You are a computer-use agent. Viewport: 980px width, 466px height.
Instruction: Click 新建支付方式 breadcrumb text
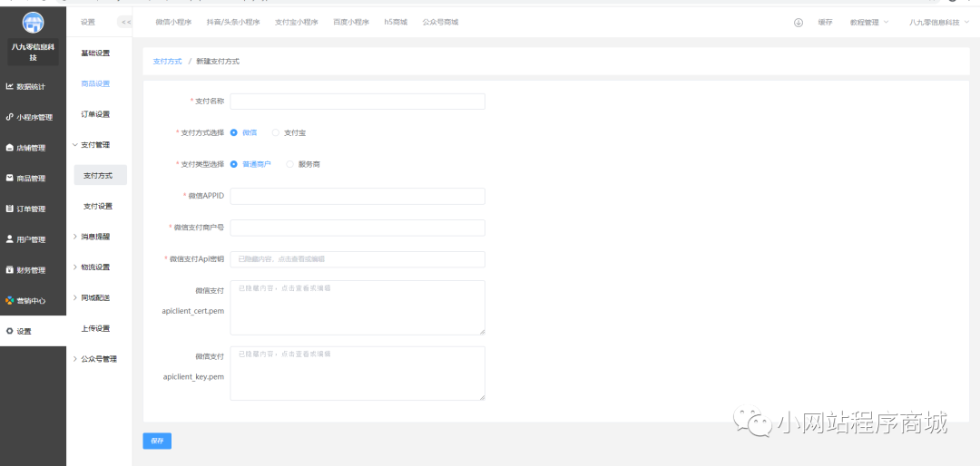click(x=218, y=62)
